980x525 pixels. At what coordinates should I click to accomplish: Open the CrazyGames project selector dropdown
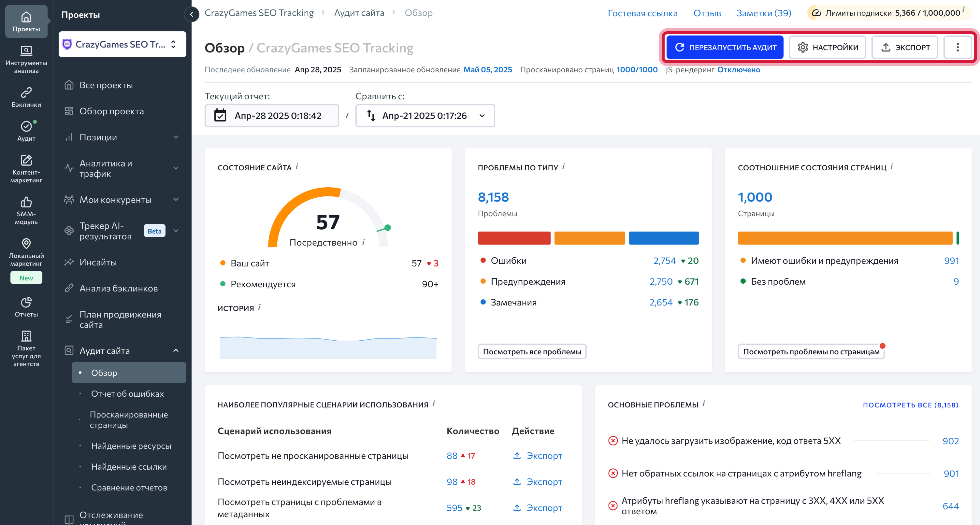pos(122,44)
